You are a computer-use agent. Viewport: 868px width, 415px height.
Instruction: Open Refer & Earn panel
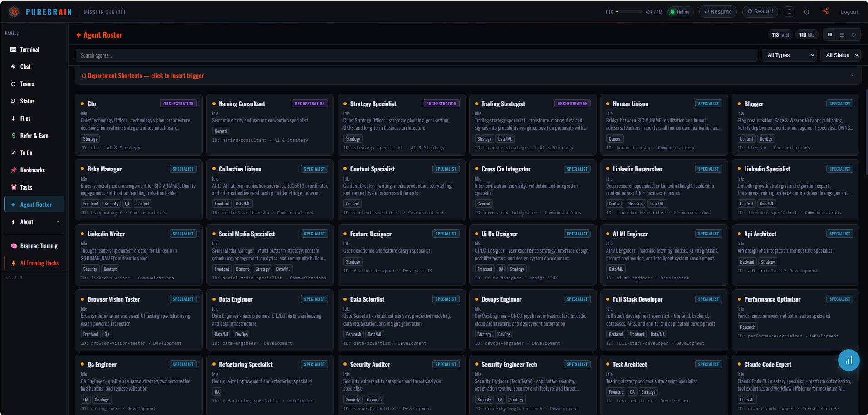tap(34, 136)
